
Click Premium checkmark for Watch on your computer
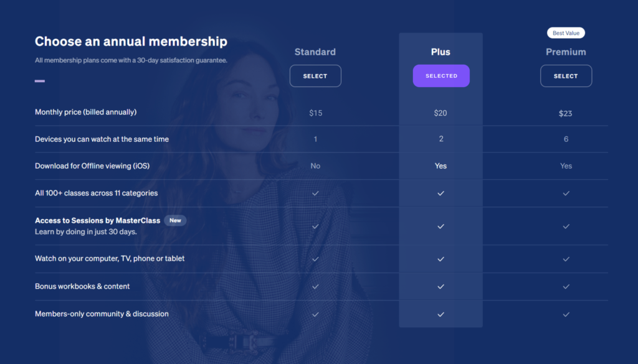pyautogui.click(x=566, y=259)
